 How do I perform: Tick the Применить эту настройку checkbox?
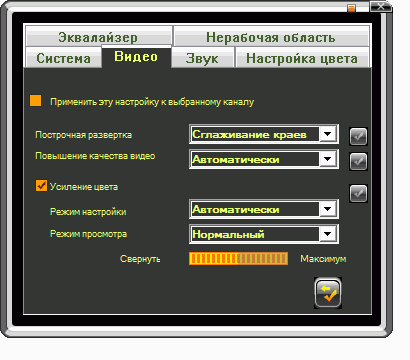(35, 101)
